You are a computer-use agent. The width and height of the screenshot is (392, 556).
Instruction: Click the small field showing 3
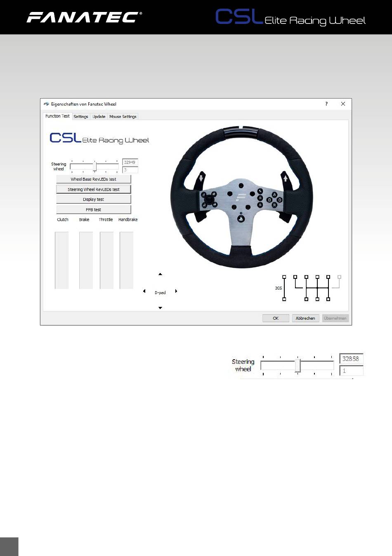tap(130, 170)
